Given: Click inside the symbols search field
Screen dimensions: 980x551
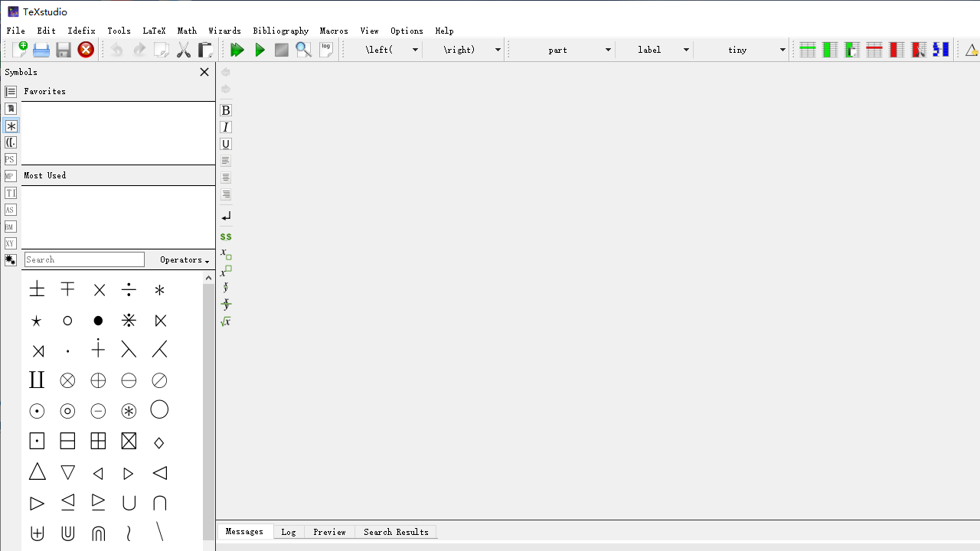Looking at the screenshot, I should [x=83, y=259].
